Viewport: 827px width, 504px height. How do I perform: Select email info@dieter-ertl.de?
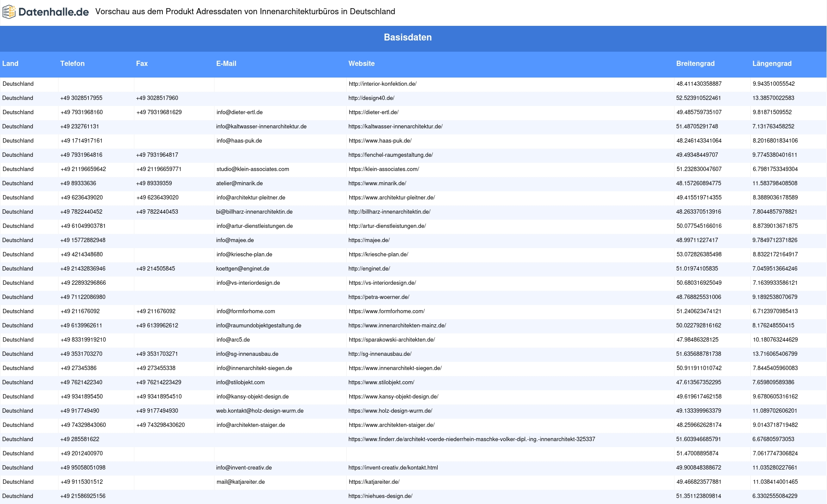239,112
